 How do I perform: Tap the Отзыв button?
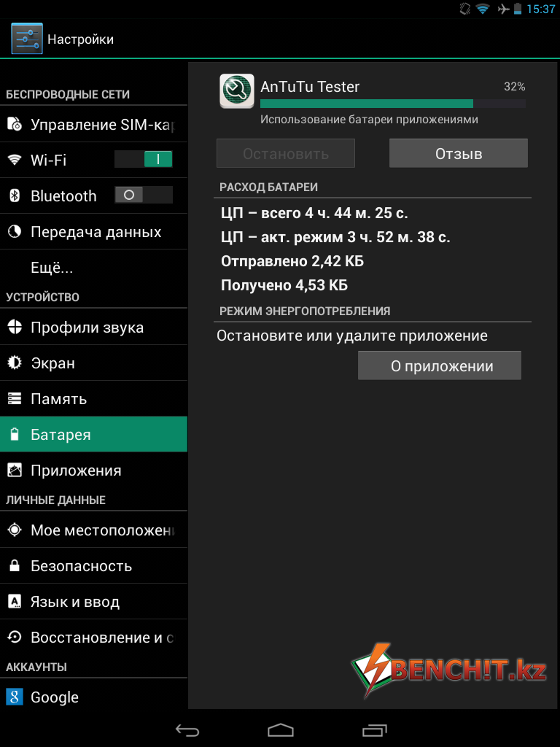pos(458,153)
